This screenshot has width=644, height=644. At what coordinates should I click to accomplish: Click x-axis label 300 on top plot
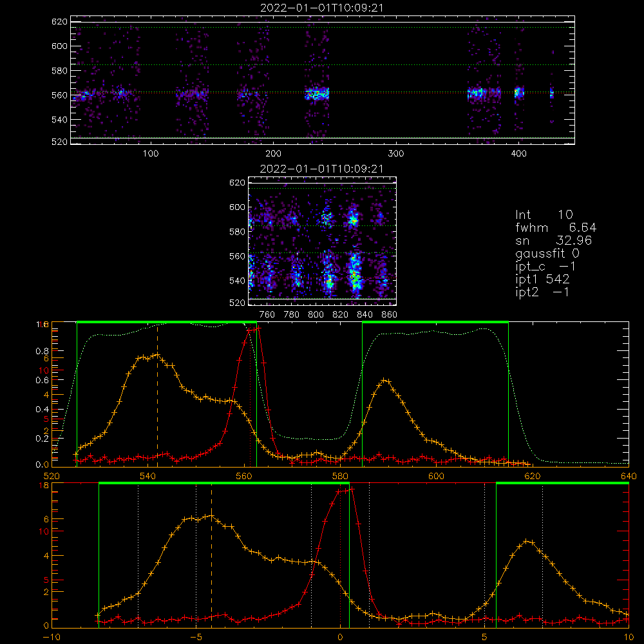(x=396, y=154)
